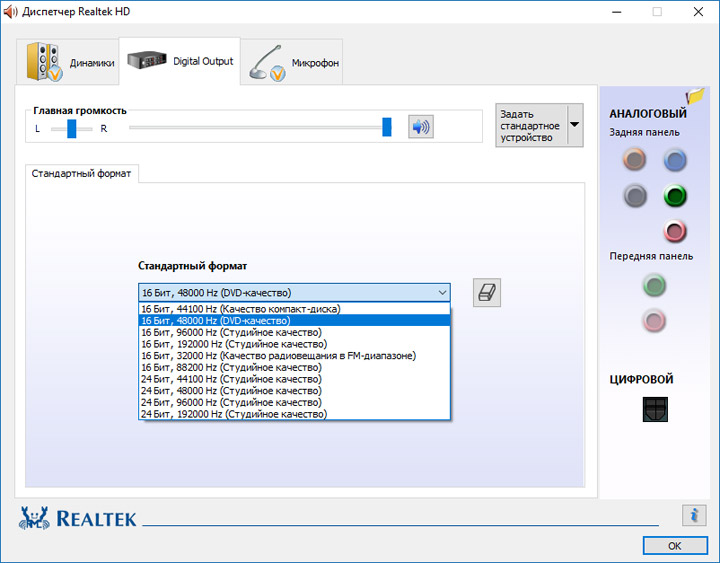Viewport: 720px width, 563px height.
Task: Click the OK button
Action: (x=675, y=546)
